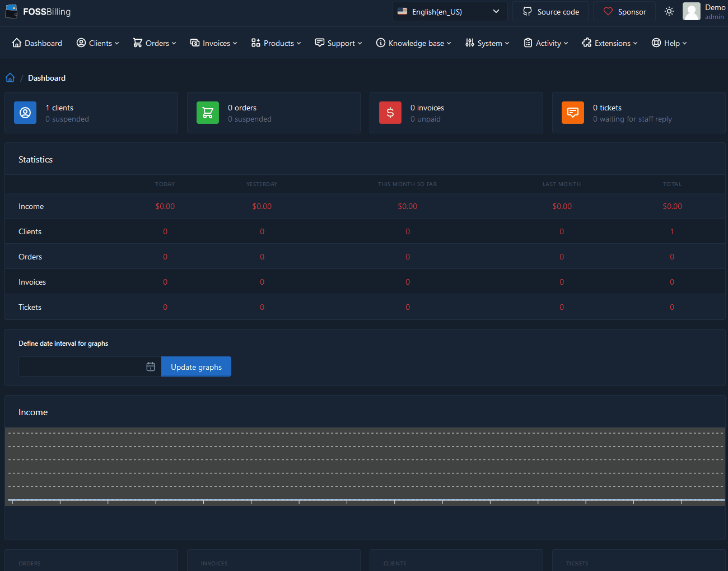
Task: Toggle light mode with sun icon
Action: 669,12
